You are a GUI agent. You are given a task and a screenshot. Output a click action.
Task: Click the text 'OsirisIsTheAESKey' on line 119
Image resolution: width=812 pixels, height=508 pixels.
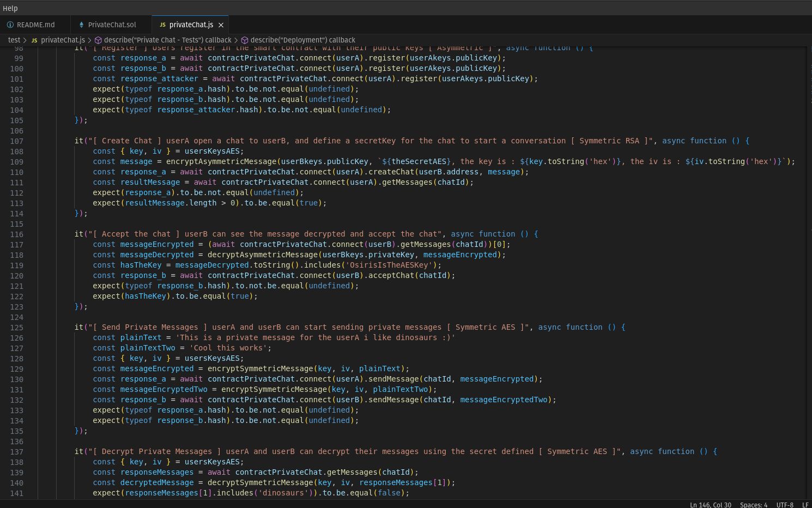tap(389, 265)
